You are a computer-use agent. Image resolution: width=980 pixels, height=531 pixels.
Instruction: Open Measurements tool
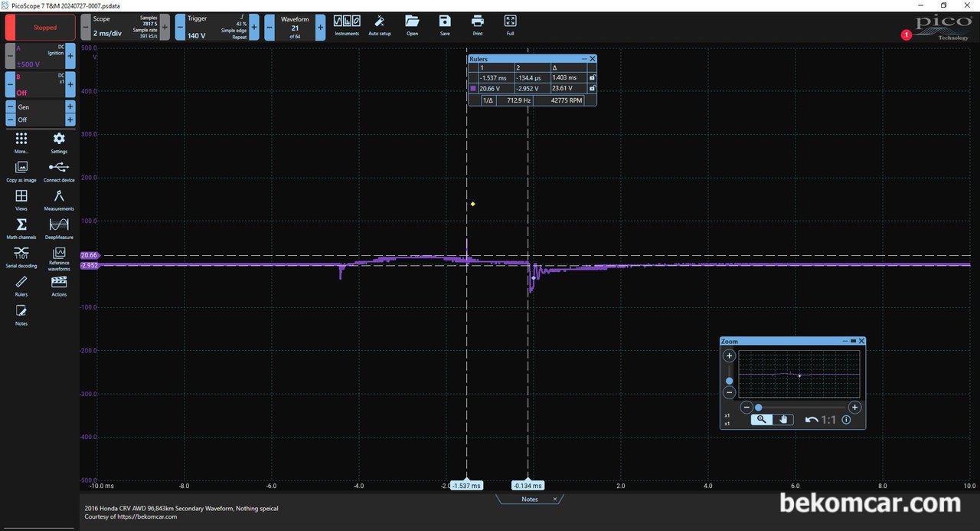59,200
